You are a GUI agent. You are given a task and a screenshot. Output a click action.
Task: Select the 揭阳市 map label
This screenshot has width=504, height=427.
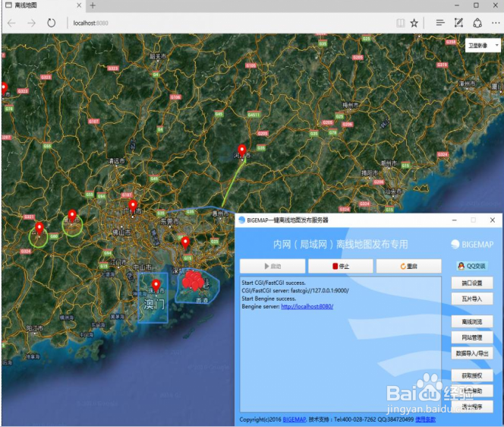[370, 173]
